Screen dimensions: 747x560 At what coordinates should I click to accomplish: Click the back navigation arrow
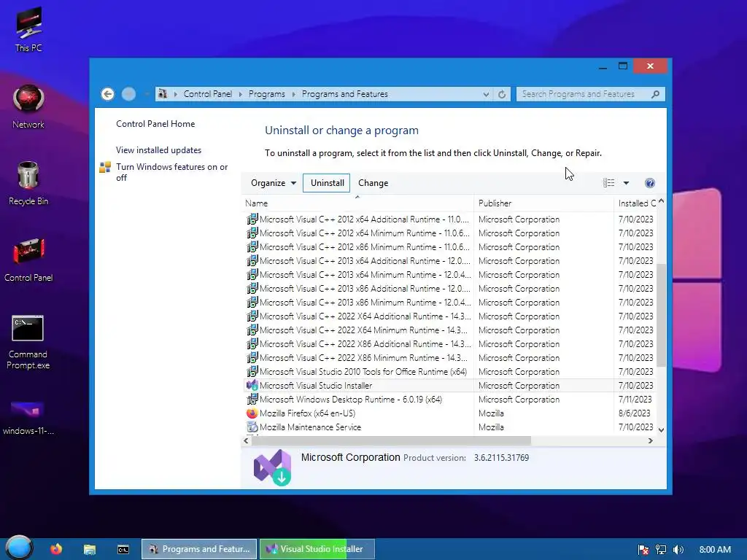(108, 94)
